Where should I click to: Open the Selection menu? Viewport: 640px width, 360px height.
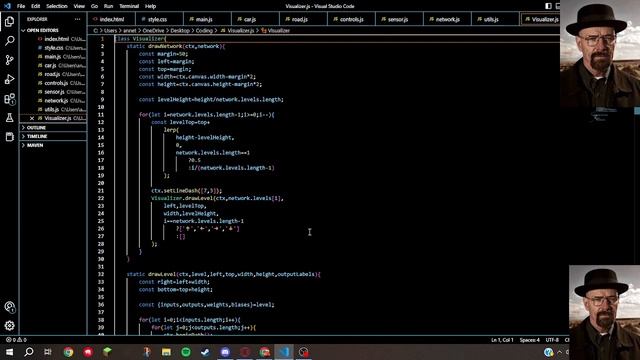(x=57, y=6)
